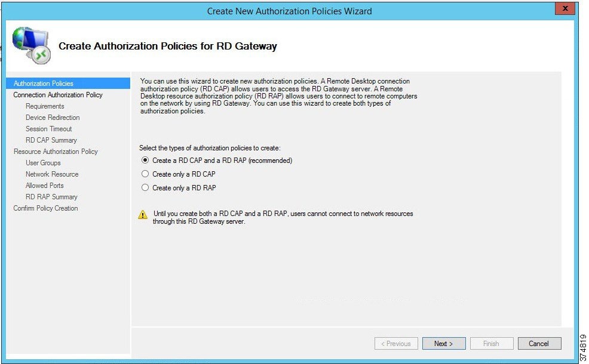
Task: Click the 'Create Authorization Policies for RD Gateway' heading
Action: tap(167, 46)
